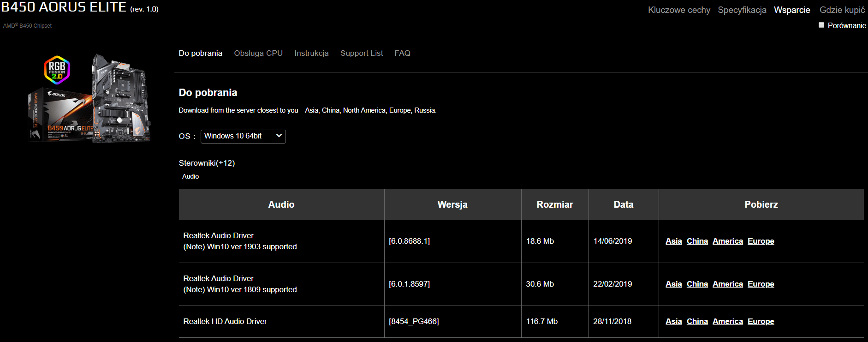Screen dimensions: 868x342
Task: Click the RGB Fusion 2.0 badge icon
Action: click(57, 70)
